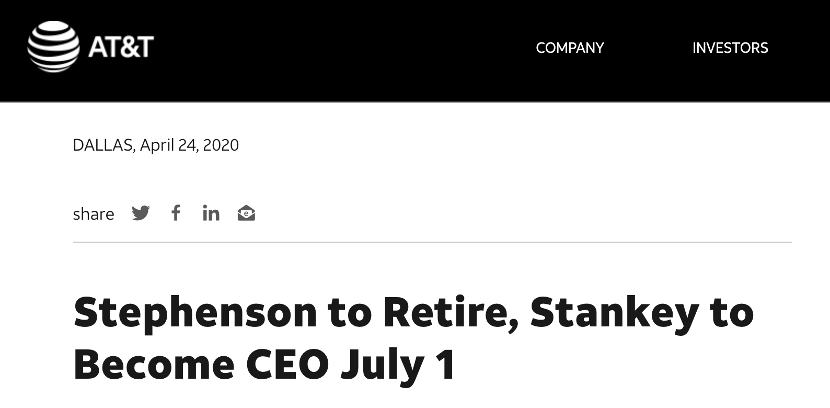Click the AT&T globe logo
This screenshot has width=830, height=408.
[53, 47]
